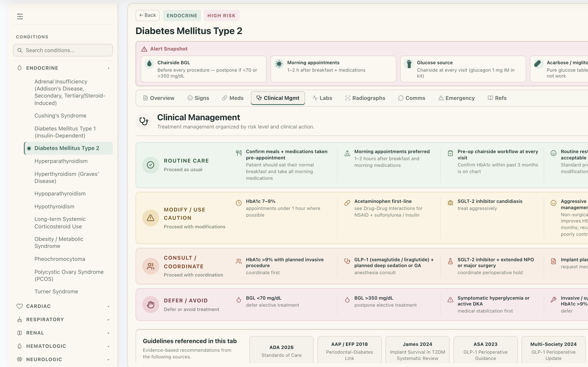Click the Respiratory lungs icon
Image resolution: width=588 pixels, height=367 pixels.
[20, 320]
